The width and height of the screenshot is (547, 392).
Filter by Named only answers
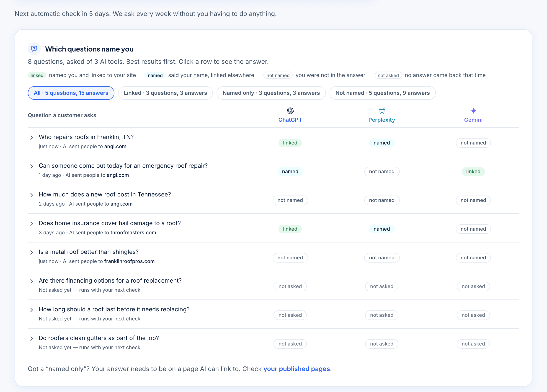(271, 93)
